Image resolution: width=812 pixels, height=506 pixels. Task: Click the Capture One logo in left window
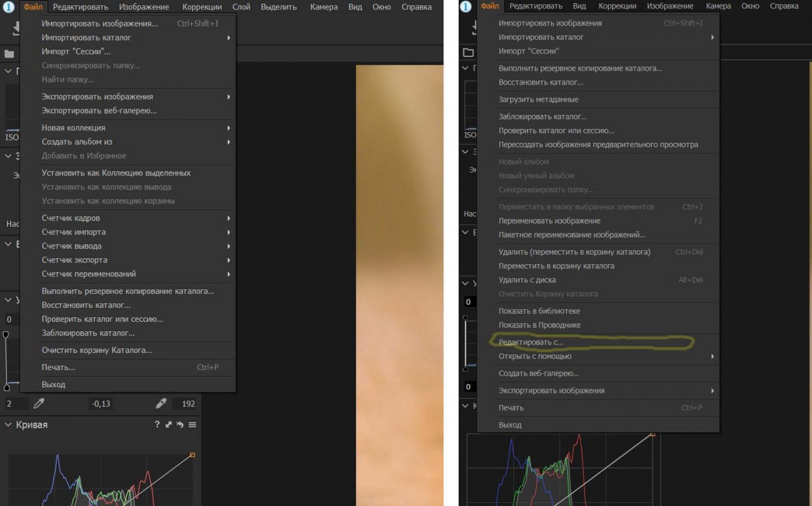(x=8, y=7)
